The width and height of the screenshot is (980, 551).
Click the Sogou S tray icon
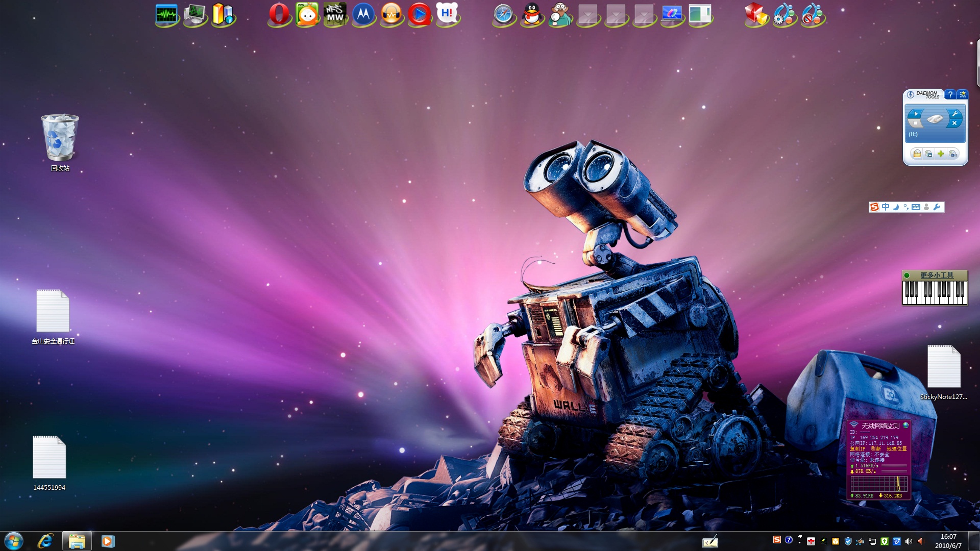(777, 539)
